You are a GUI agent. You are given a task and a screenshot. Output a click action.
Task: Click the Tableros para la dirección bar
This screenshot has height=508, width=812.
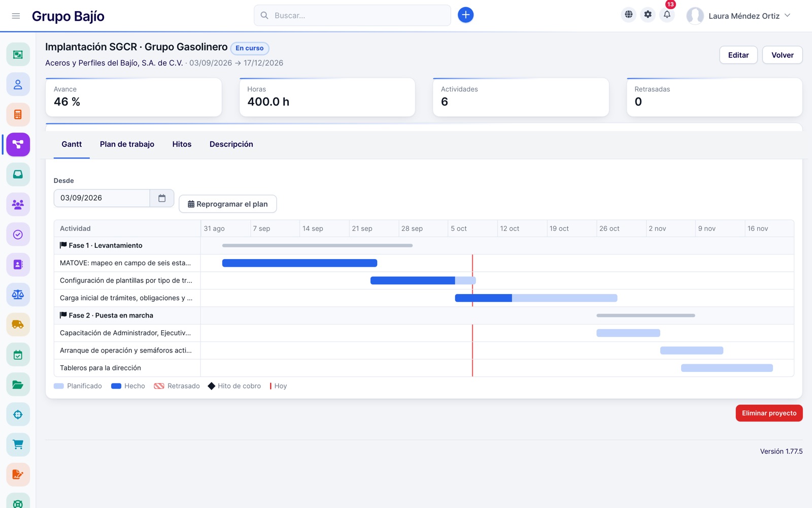coord(727,368)
